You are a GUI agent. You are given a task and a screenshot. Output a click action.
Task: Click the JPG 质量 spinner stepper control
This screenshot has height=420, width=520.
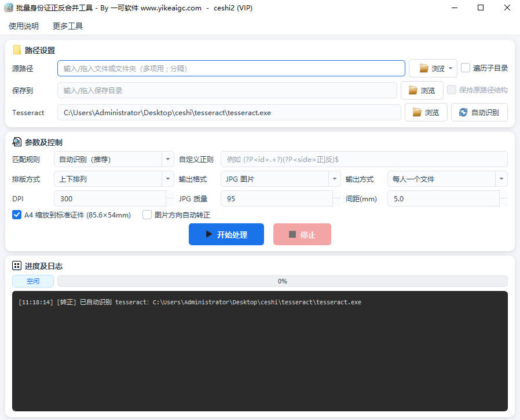coord(336,198)
